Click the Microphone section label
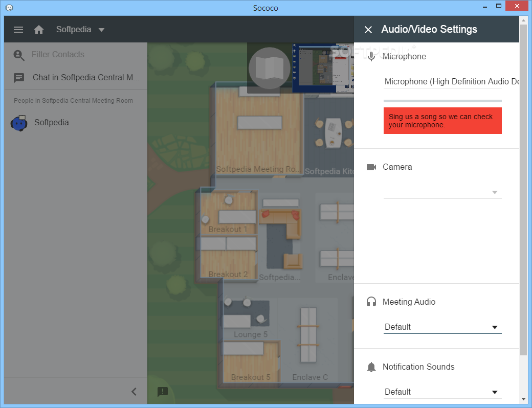This screenshot has height=408, width=532. pyautogui.click(x=404, y=56)
